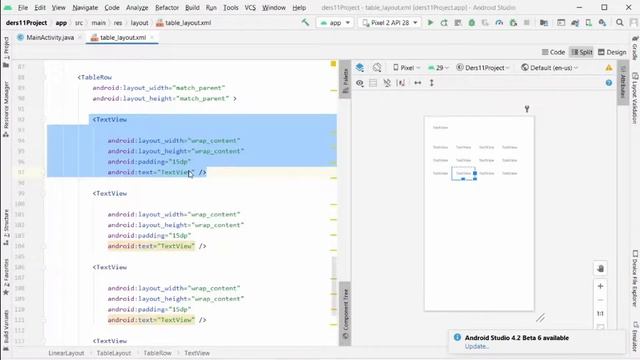Click vertical expand arrows icon in design toolbar
This screenshot has width=640, height=360.
[x=431, y=83]
